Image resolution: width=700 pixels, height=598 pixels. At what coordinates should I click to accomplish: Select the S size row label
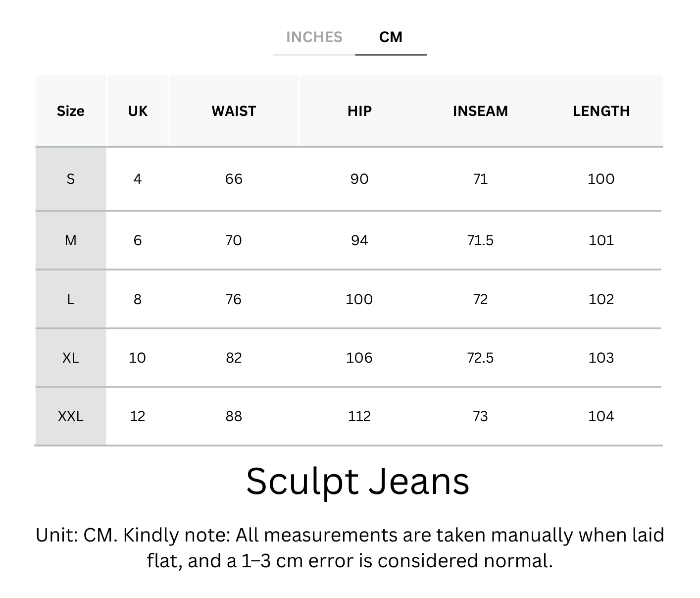(70, 179)
